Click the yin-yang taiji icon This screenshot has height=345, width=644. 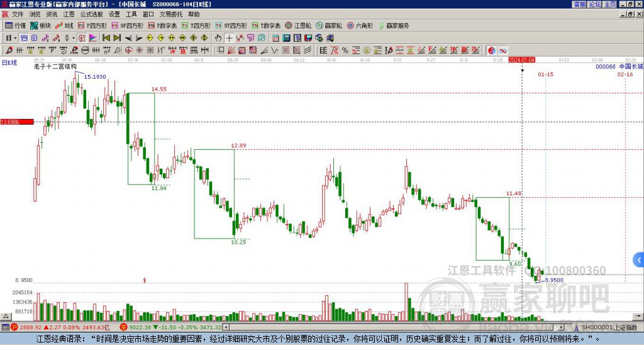click(x=491, y=50)
